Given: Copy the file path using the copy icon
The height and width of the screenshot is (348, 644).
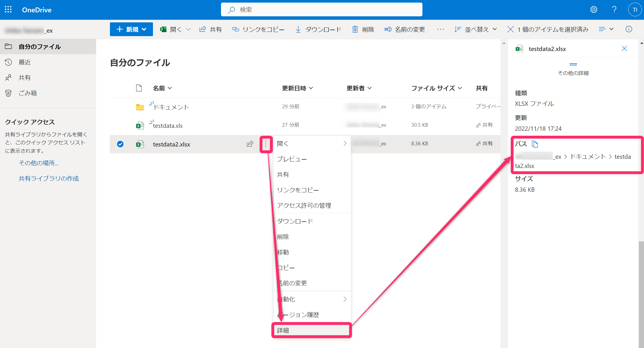Looking at the screenshot, I should pos(535,144).
